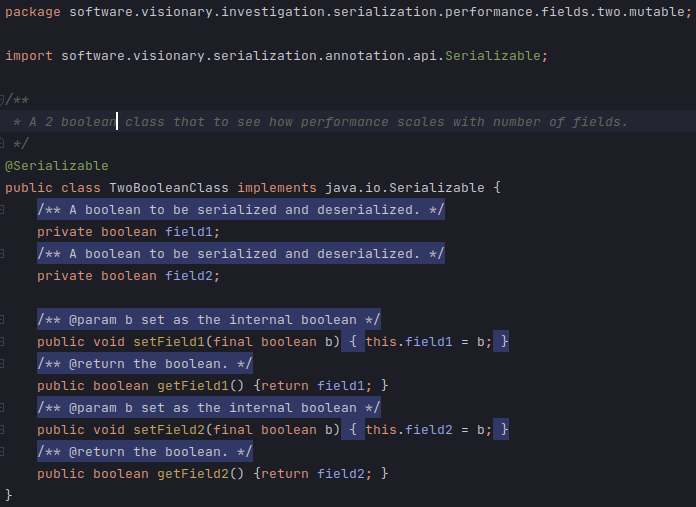Image resolution: width=696 pixels, height=507 pixels.
Task: Click 'final' in the setField1 parameter
Action: point(233,341)
